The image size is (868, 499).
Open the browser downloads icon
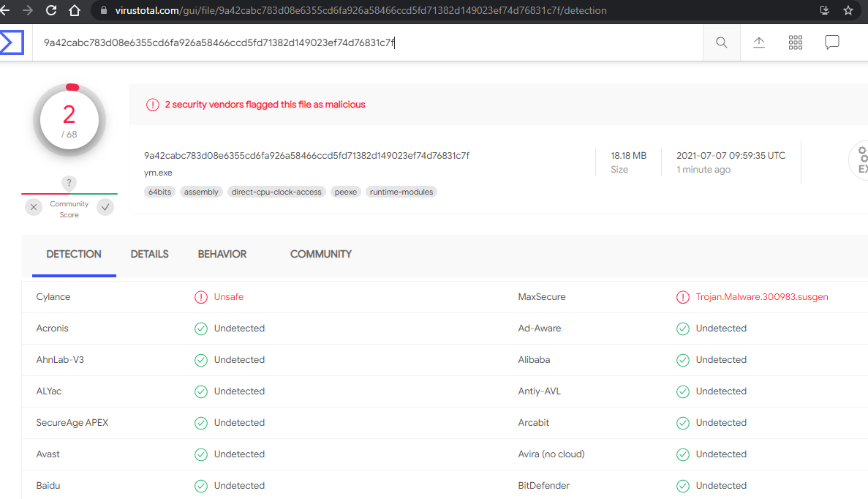click(825, 11)
